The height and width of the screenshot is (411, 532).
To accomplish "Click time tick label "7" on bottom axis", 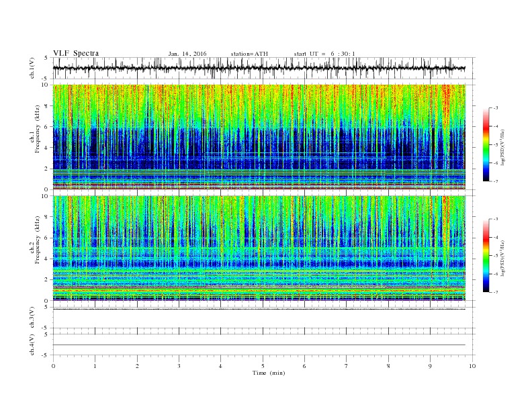I will [x=347, y=366].
